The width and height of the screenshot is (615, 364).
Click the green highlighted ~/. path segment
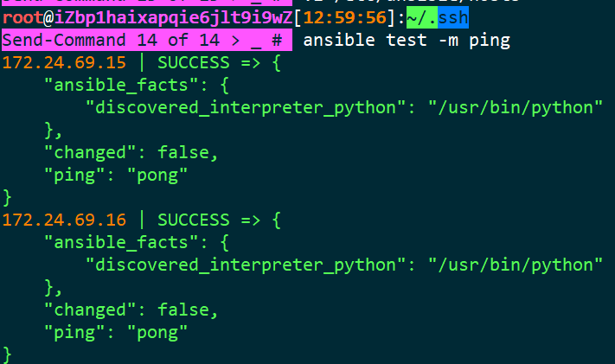[421, 17]
